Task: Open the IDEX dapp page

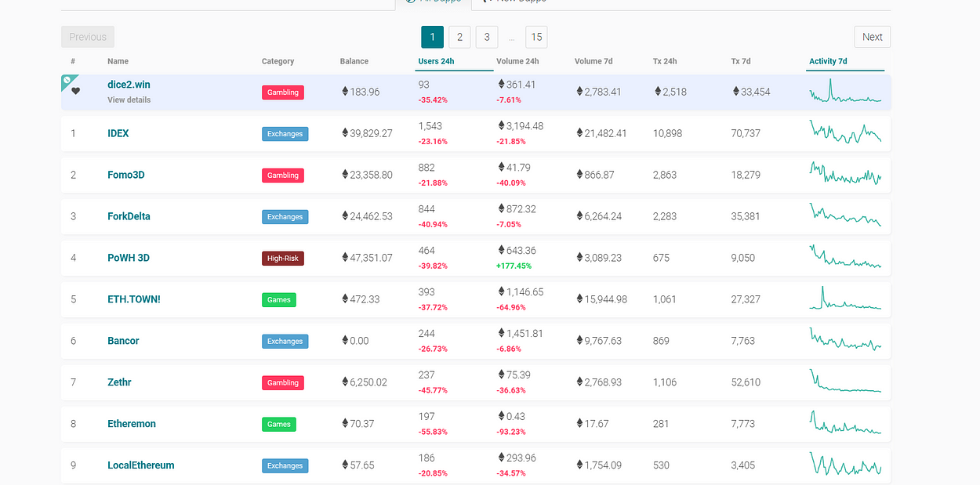Action: 118,133
